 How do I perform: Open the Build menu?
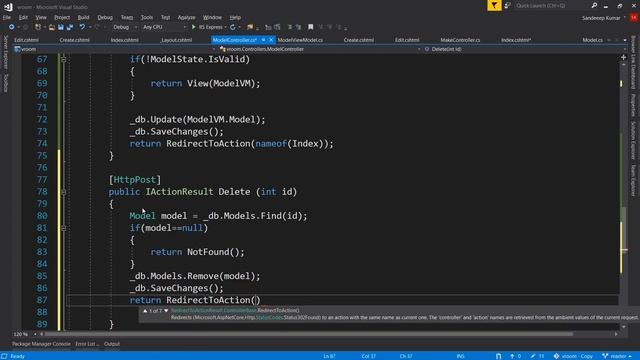pos(83,18)
